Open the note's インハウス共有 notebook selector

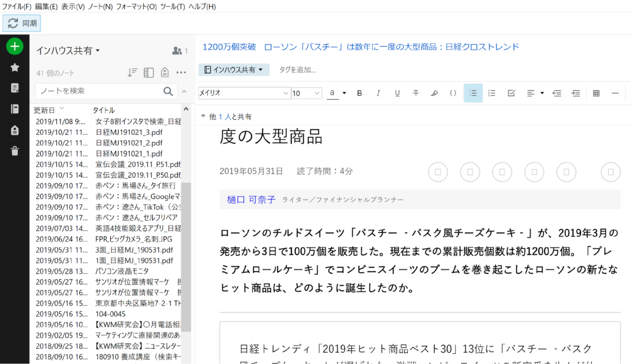click(x=234, y=69)
